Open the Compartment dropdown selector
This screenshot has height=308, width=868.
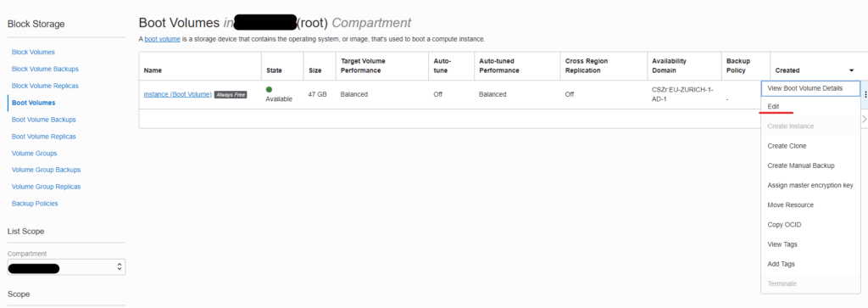(66, 267)
